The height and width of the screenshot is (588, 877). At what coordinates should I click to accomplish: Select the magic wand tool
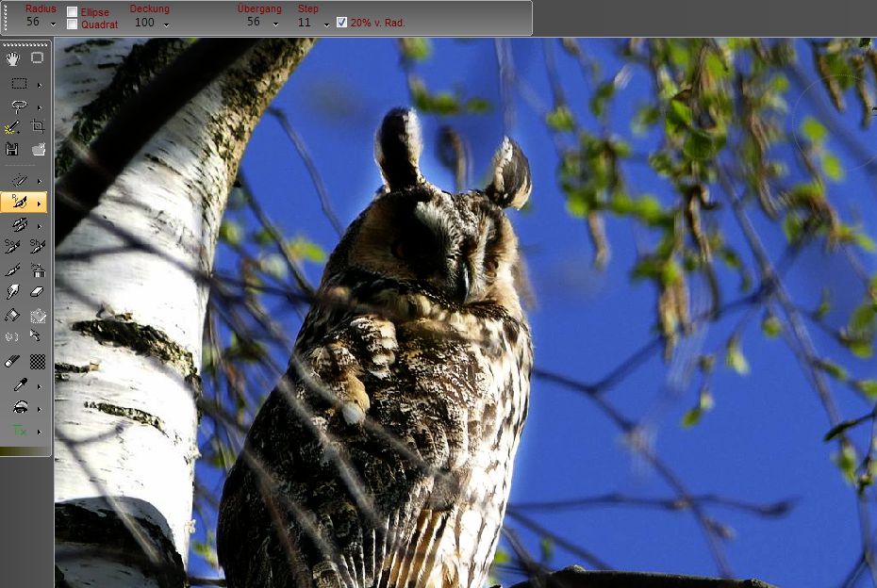(x=12, y=127)
